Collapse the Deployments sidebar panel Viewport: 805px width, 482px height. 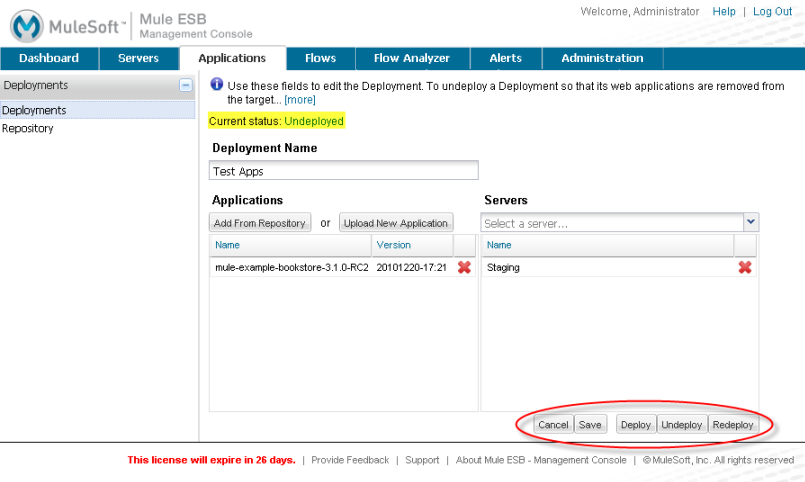185,86
